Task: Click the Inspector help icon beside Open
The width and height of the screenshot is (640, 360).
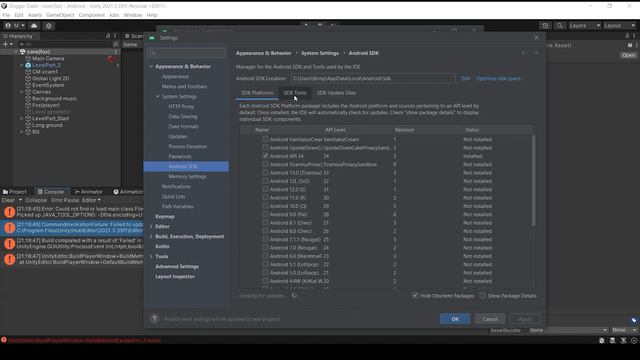Action: (x=630, y=45)
